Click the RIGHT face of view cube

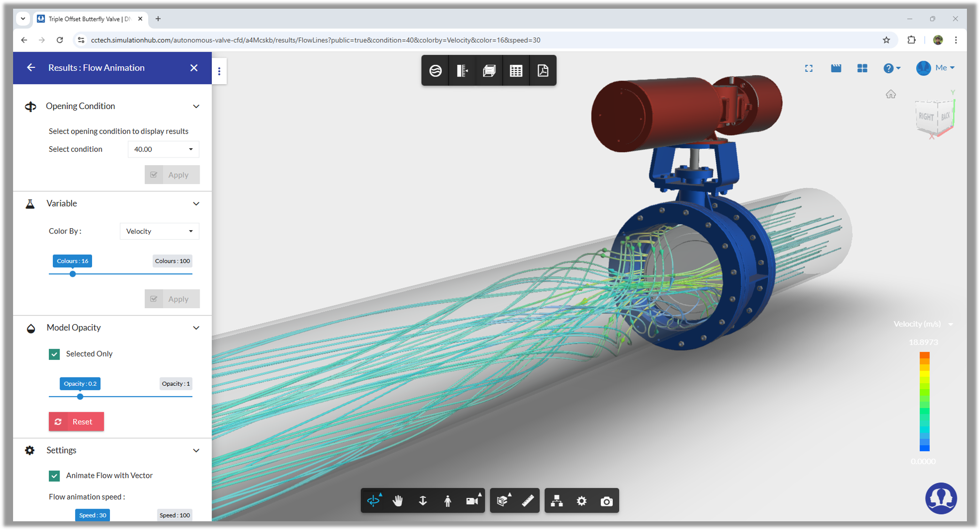click(x=925, y=117)
